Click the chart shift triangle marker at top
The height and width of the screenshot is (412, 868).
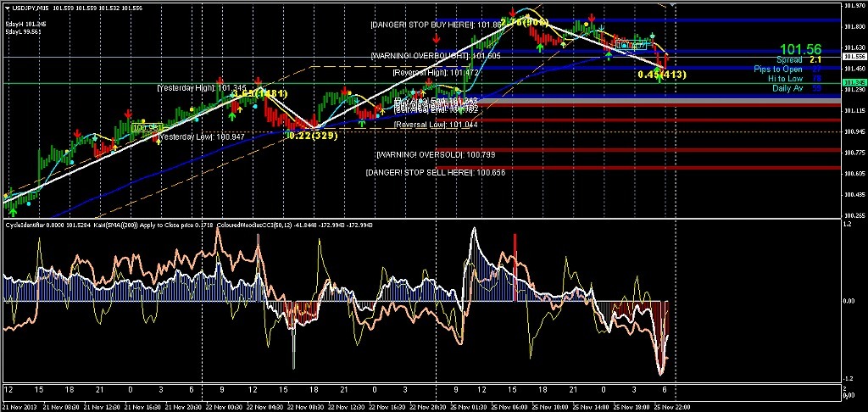tap(672, 3)
